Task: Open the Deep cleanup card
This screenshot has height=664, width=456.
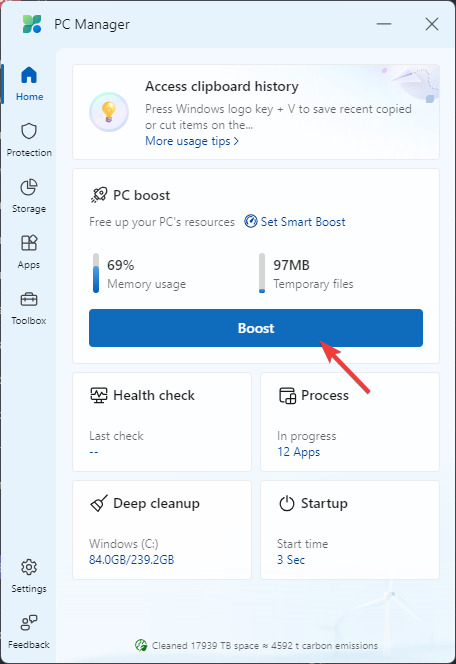Action: 162,530
